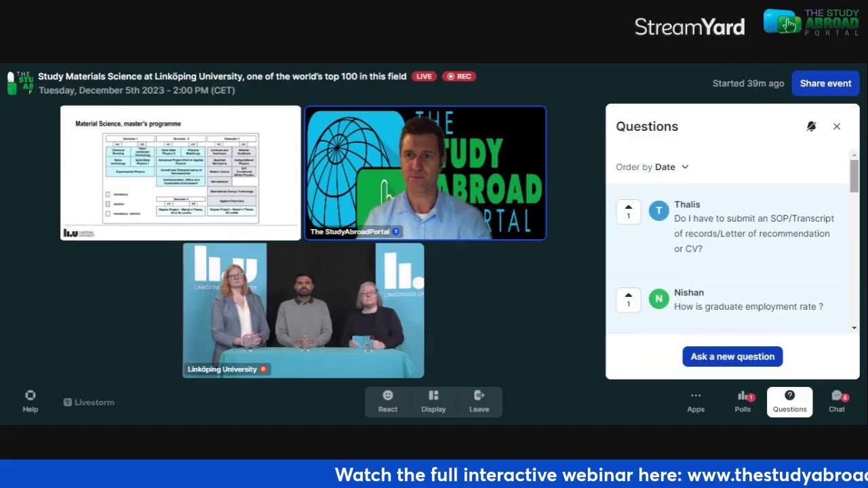868x488 pixels.
Task: Click the Livestorm logo link
Action: coord(89,402)
